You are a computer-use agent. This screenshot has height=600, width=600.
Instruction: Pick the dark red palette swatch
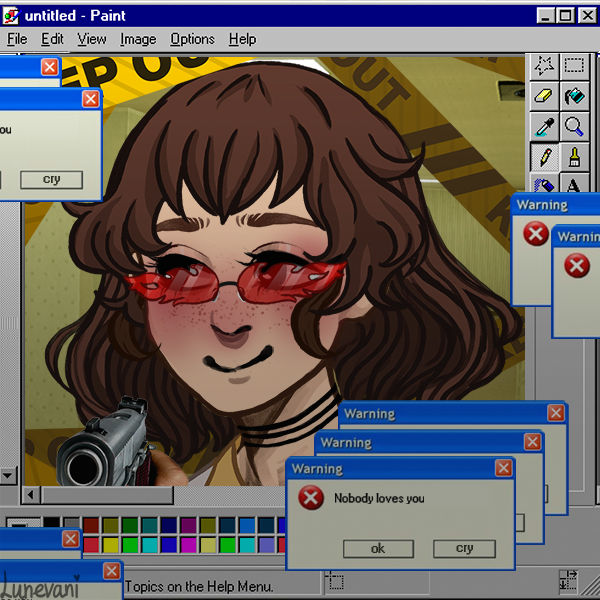(x=91, y=525)
